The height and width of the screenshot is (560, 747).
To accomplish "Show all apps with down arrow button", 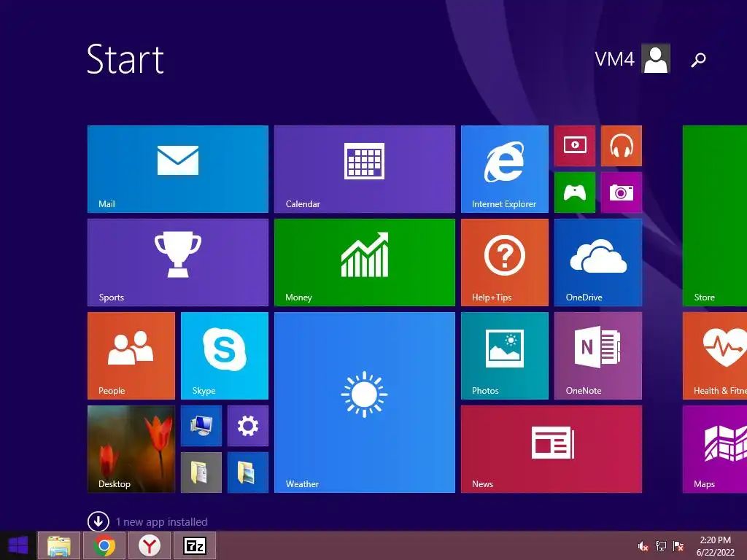I will [x=98, y=521].
